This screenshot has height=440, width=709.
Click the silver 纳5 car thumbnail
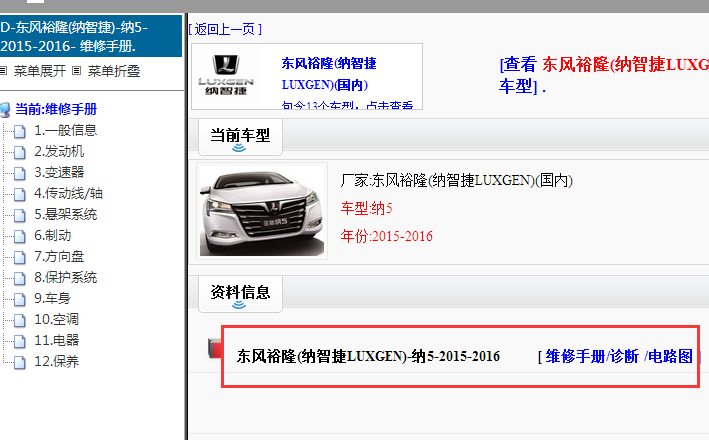click(262, 211)
